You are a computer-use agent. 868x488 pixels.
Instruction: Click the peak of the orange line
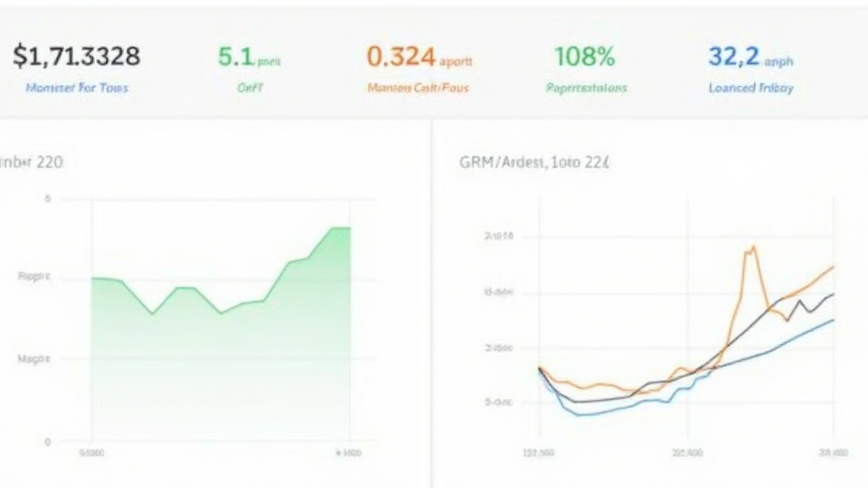click(750, 247)
